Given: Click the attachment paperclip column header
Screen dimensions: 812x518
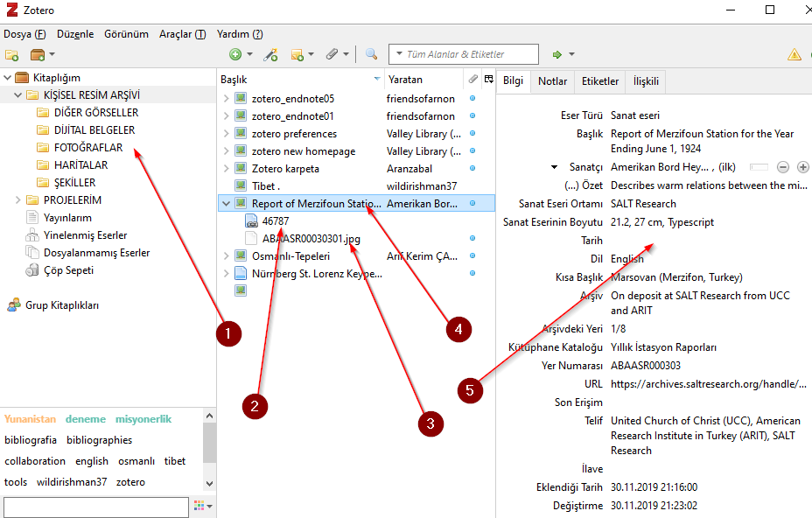Looking at the screenshot, I should point(472,80).
